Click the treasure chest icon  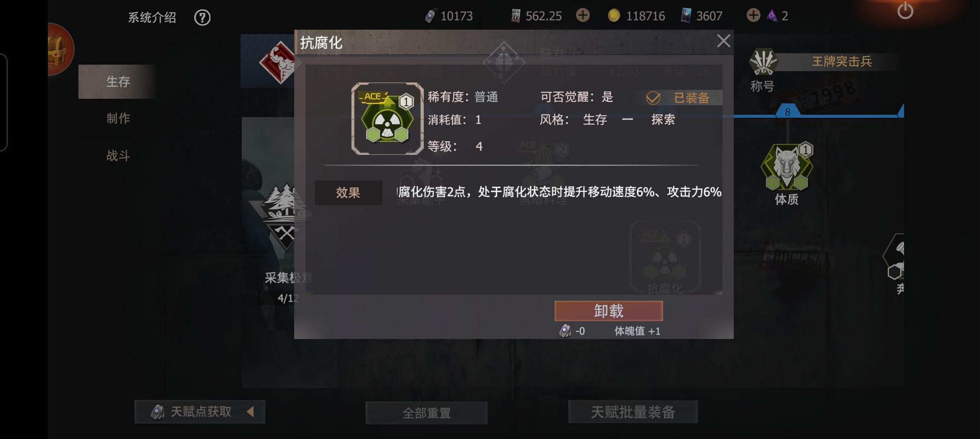point(60,50)
